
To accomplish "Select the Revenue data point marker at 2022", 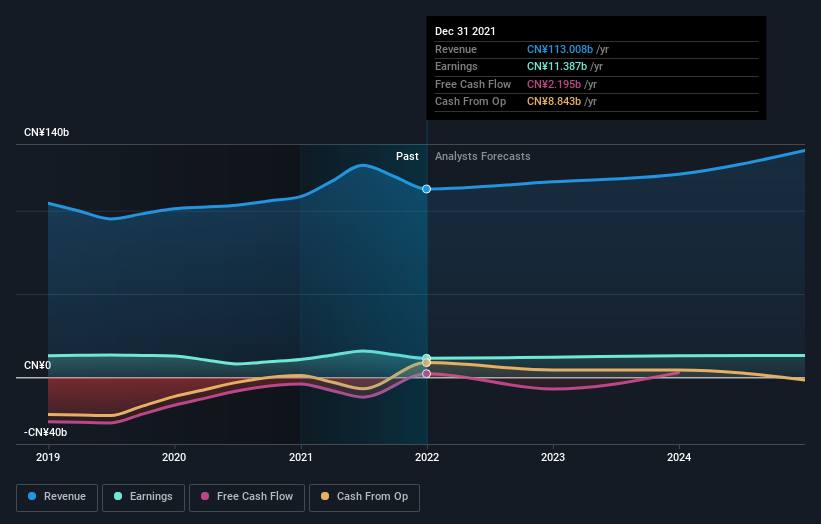I will pos(427,189).
